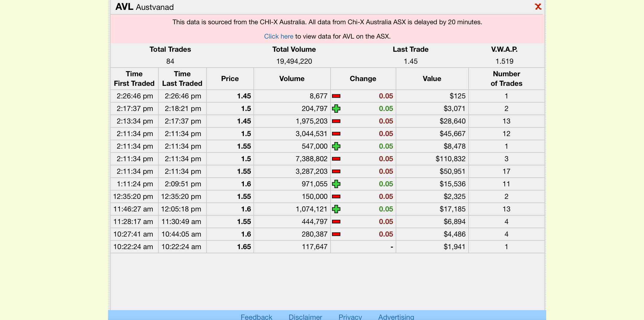
Task: Click the red minus icon in the $45,667 row
Action: pos(336,134)
